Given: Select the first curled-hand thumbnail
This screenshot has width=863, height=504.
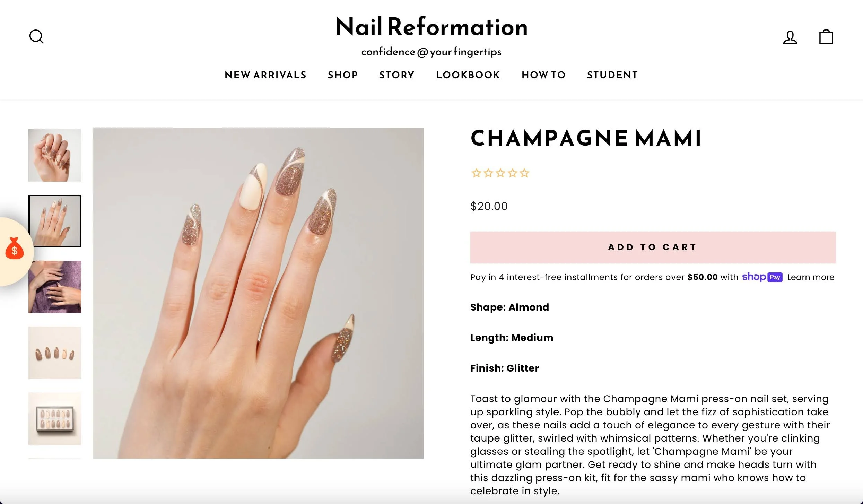Looking at the screenshot, I should click(x=55, y=155).
